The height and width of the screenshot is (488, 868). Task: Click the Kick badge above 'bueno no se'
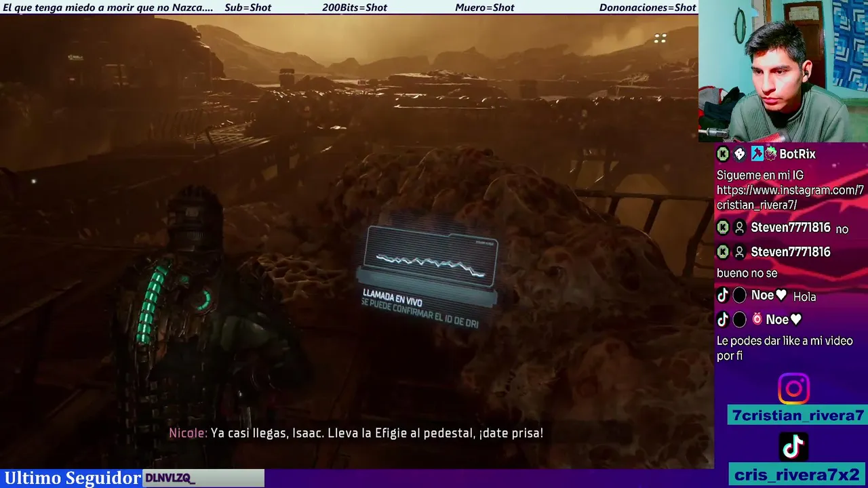(723, 252)
